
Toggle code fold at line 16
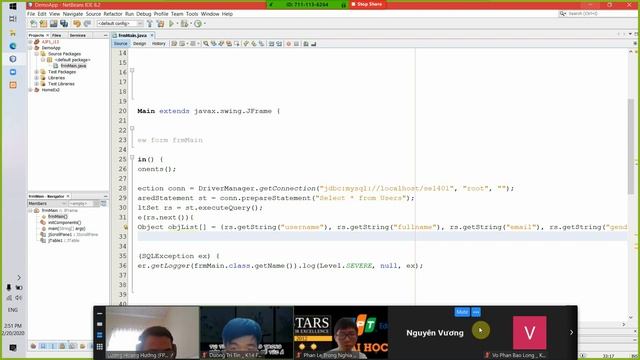pos(132,71)
